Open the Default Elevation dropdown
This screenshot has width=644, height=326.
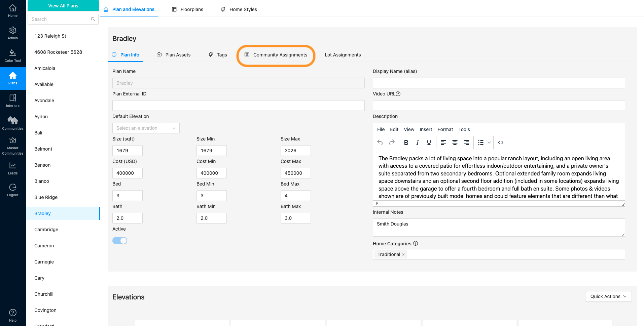(x=146, y=128)
